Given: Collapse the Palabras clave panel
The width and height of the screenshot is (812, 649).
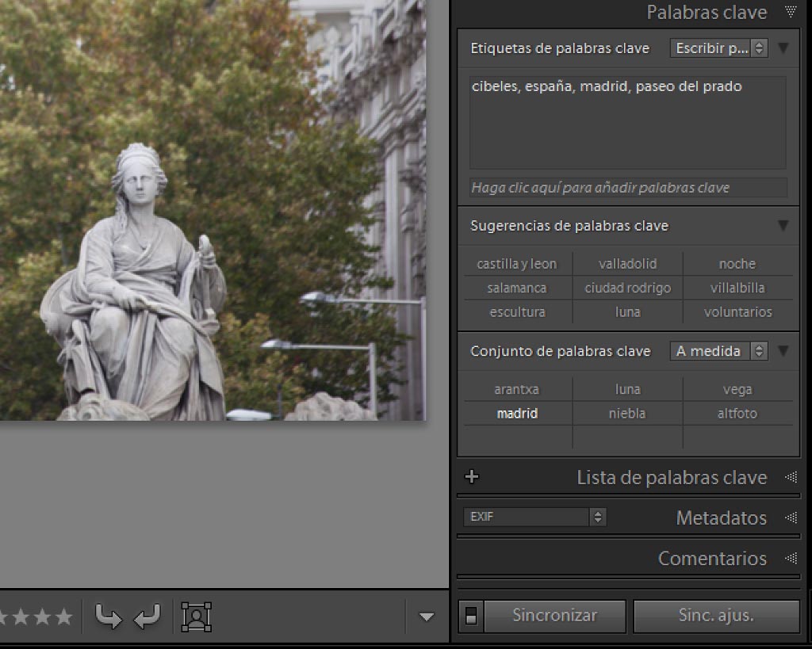Looking at the screenshot, I should pos(791,12).
